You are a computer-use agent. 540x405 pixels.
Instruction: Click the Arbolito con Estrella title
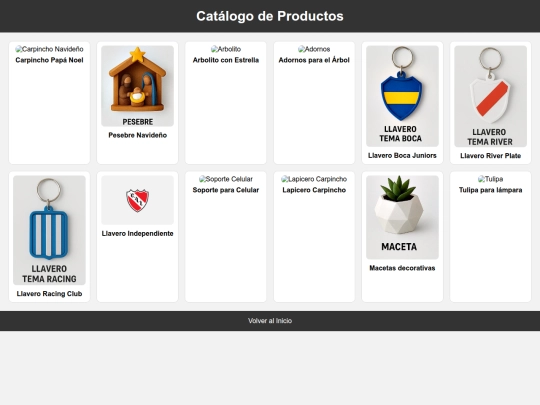[x=226, y=60]
